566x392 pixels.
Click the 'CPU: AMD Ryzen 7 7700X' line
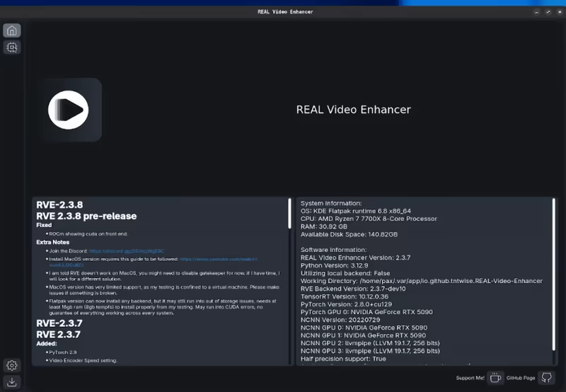click(x=369, y=219)
